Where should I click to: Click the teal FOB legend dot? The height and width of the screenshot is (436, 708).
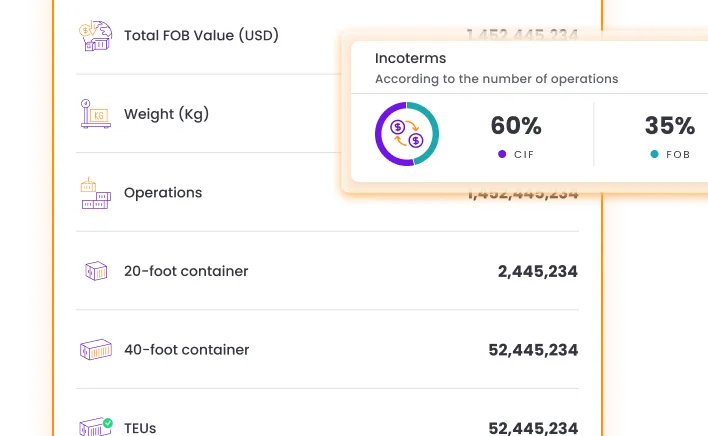click(654, 154)
